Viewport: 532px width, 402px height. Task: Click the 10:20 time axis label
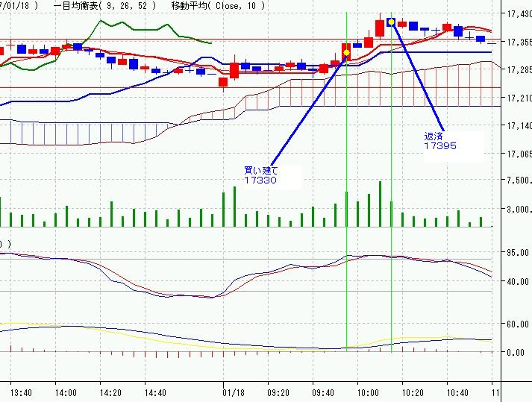(x=413, y=393)
